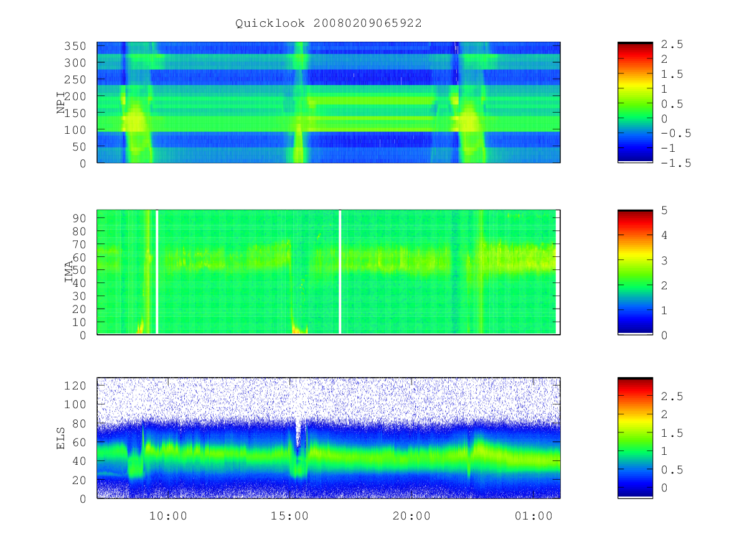This screenshot has width=747, height=560.
Task: Select the ELS spectrogram panel
Action: click(x=329, y=438)
